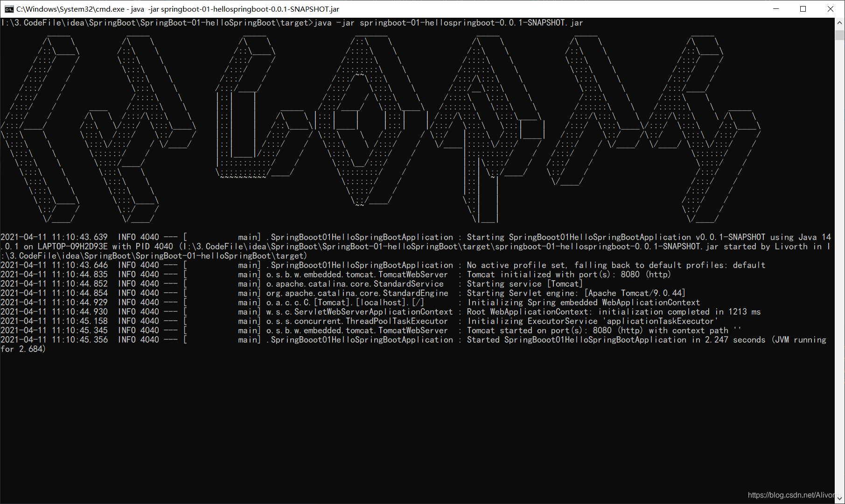The image size is (845, 504).
Task: Click 'o.s.s.concurrent.ThreadPoolTaskExecutor' logger name
Action: click(357, 321)
